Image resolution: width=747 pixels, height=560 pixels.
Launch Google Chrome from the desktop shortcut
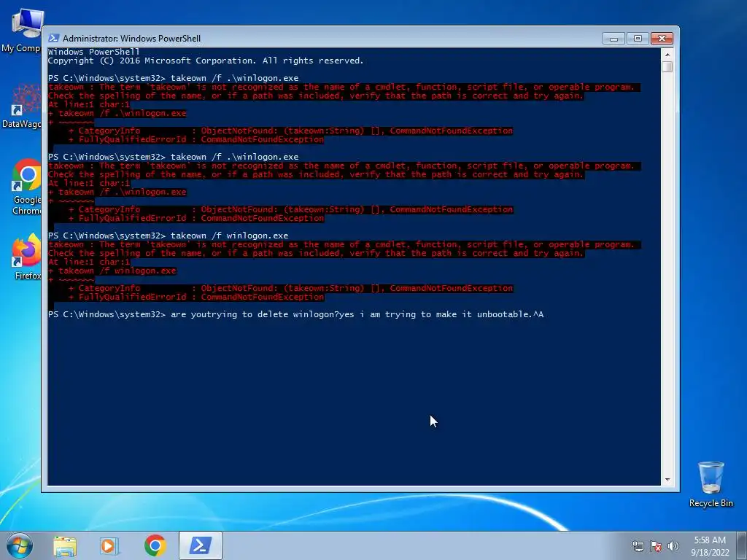coord(26,187)
